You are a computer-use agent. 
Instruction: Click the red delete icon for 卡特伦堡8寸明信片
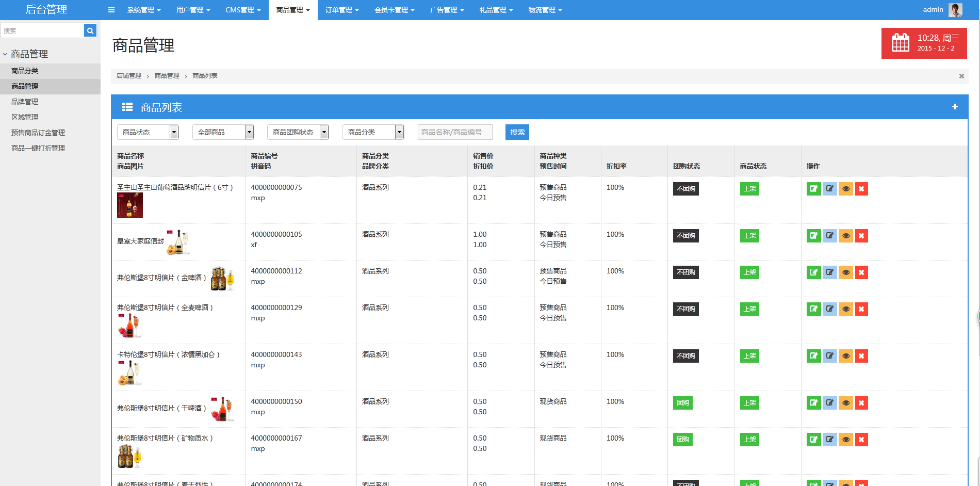(x=861, y=355)
